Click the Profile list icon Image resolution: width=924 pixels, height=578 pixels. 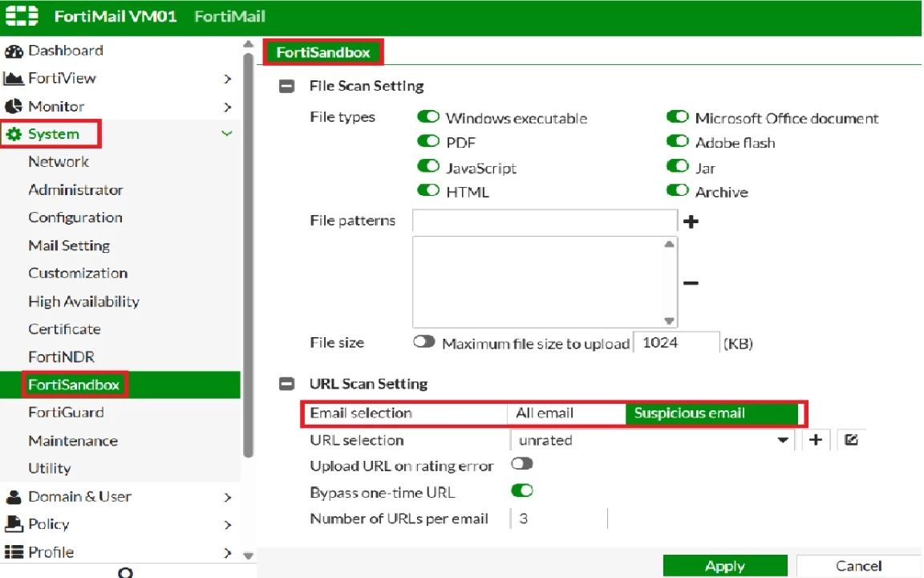tap(14, 552)
